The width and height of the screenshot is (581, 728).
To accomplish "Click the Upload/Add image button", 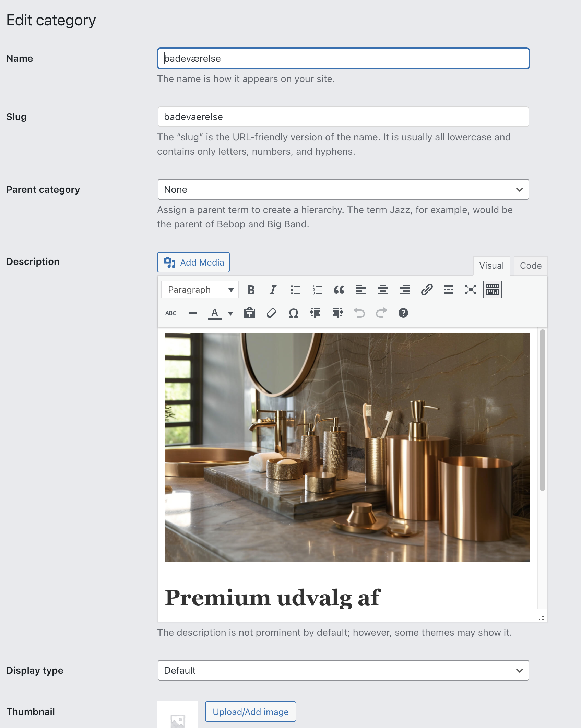I will [251, 712].
